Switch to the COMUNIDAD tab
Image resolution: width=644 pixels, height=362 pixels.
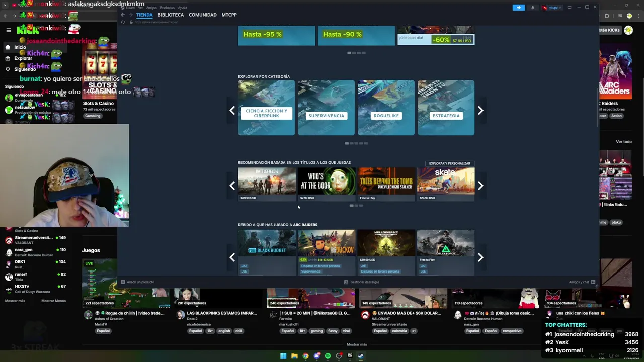tap(203, 15)
